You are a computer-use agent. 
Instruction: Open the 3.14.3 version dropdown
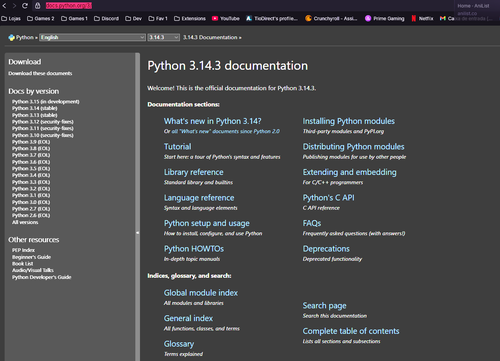click(164, 37)
